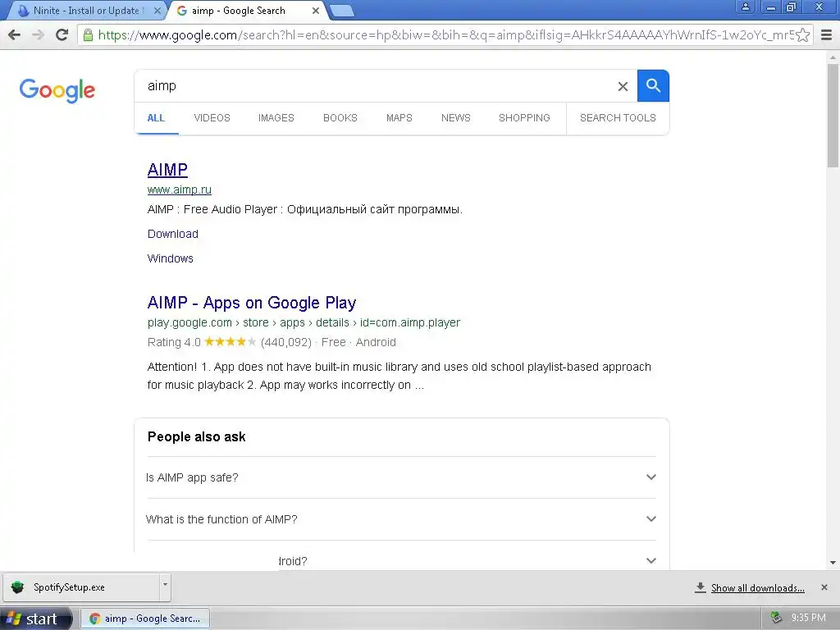Screen dimensions: 840x630
Task: Click the SpotifySetup.exe download icon
Action: [x=18, y=587]
